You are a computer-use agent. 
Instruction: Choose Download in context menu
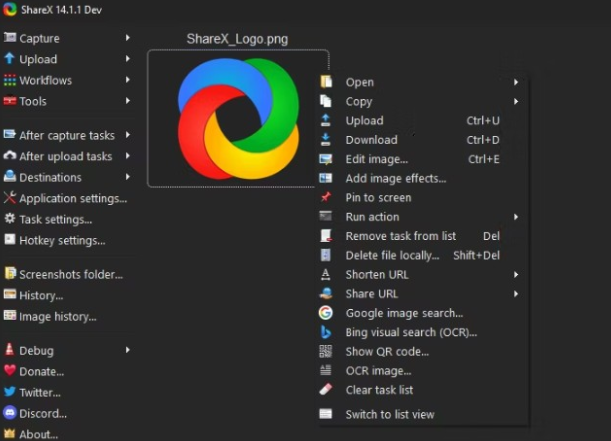point(422,140)
